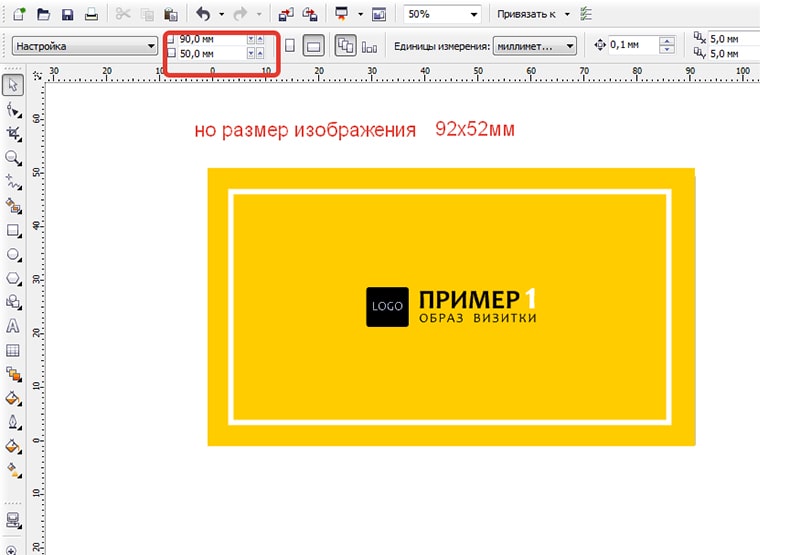
Task: Select the Ellipse tool
Action: click(13, 254)
